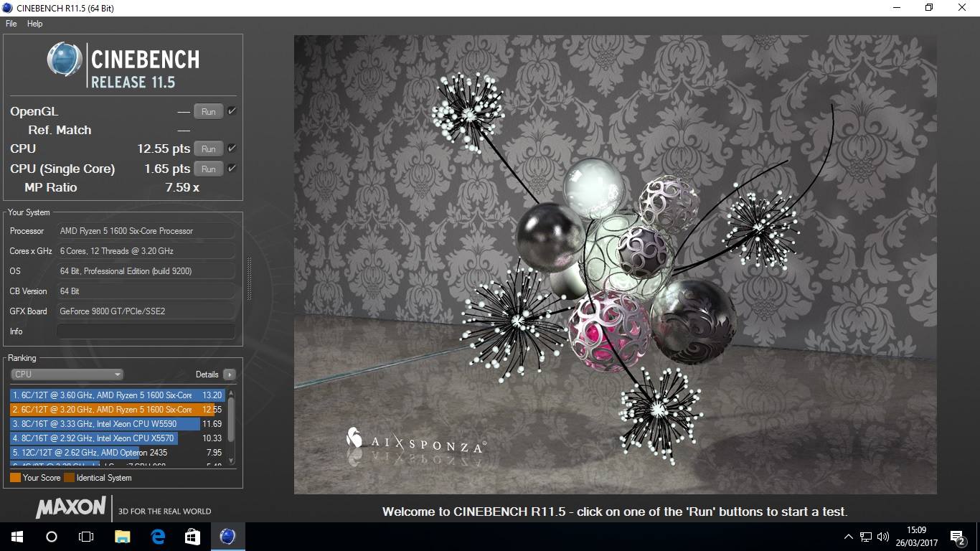Select ranking entry 2 Ryzen 3.20 GHz
980x551 pixels.
tap(118, 410)
